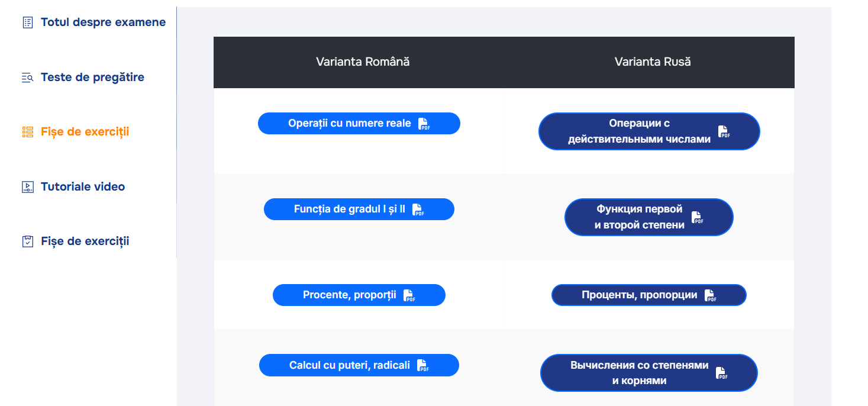Select the Tutoriale video menu entry
The width and height of the screenshot is (868, 406).
83,187
